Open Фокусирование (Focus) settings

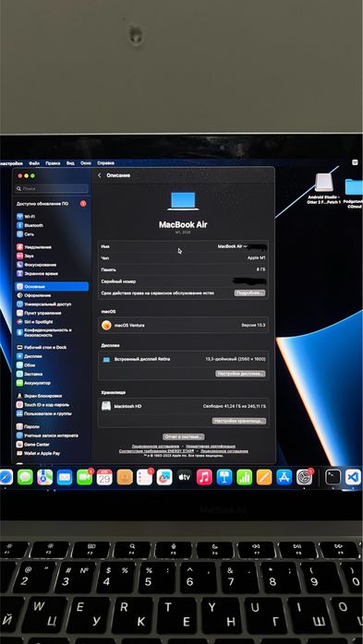pos(52,265)
